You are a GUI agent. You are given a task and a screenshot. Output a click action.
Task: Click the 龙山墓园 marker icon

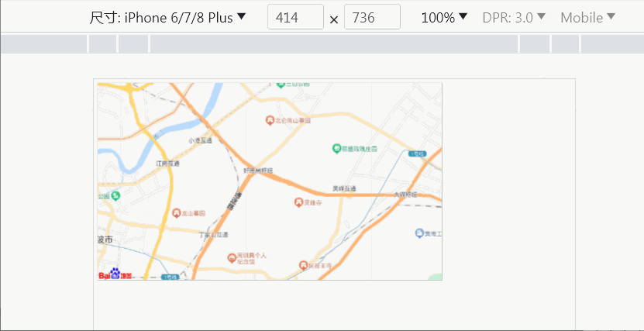(x=176, y=212)
